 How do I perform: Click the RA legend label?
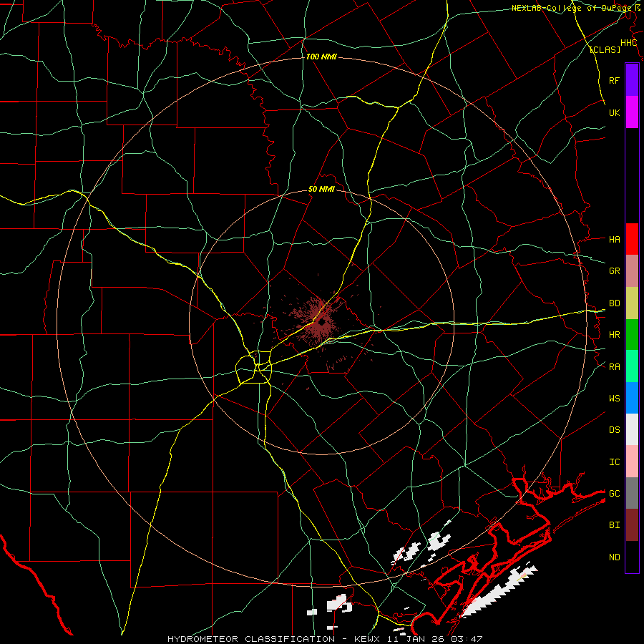coord(614,366)
